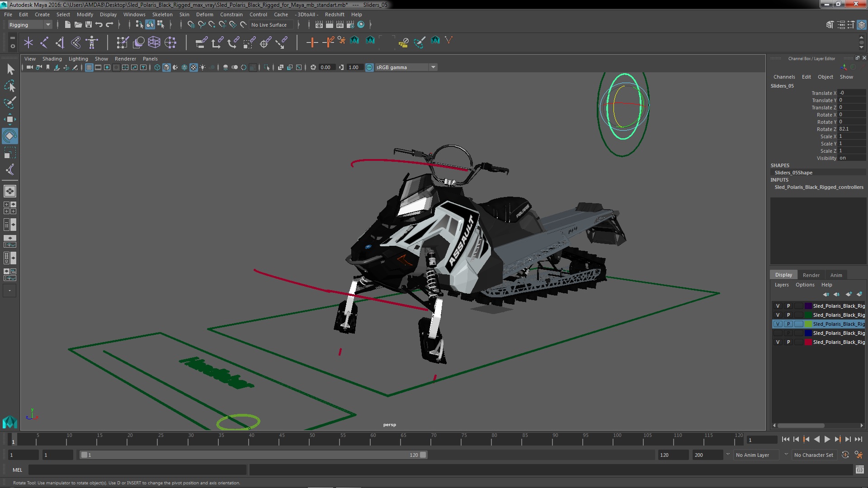This screenshot has height=488, width=868.
Task: Click the Create Lattice shelf icon
Action: (154, 42)
